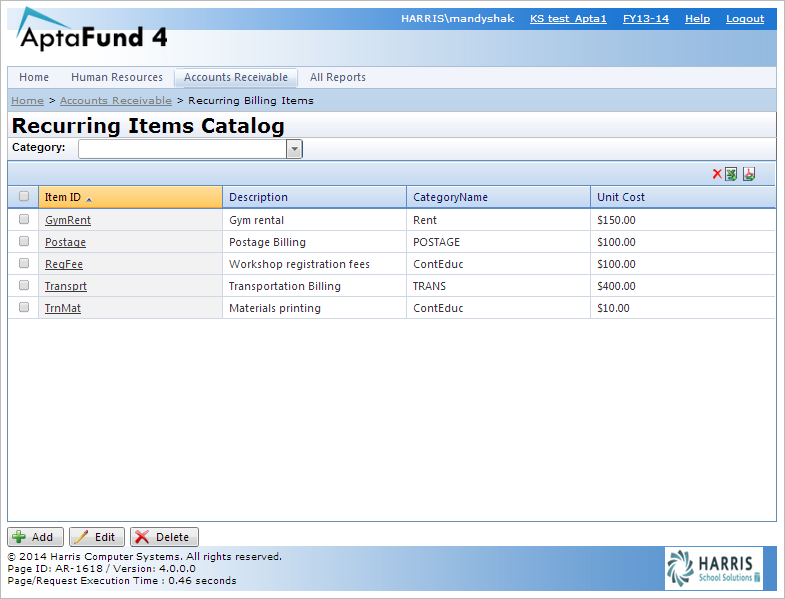
Task: Sort by the Description column header
Action: coord(314,197)
